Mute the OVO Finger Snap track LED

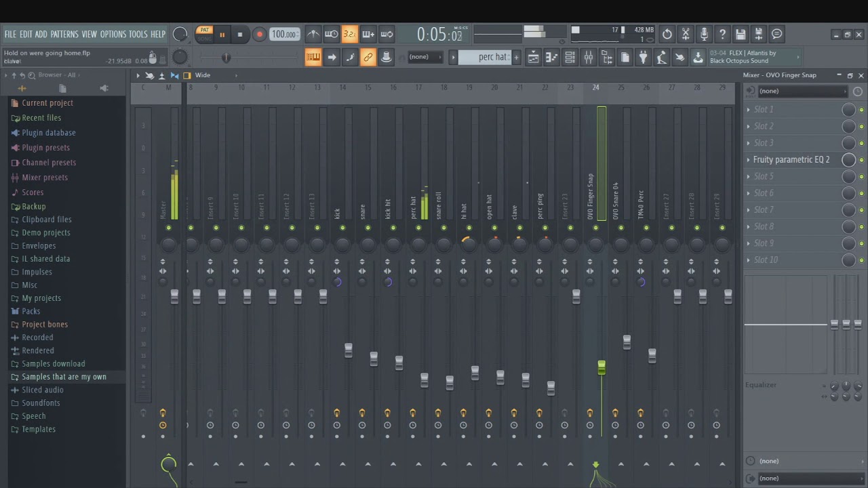click(x=595, y=228)
